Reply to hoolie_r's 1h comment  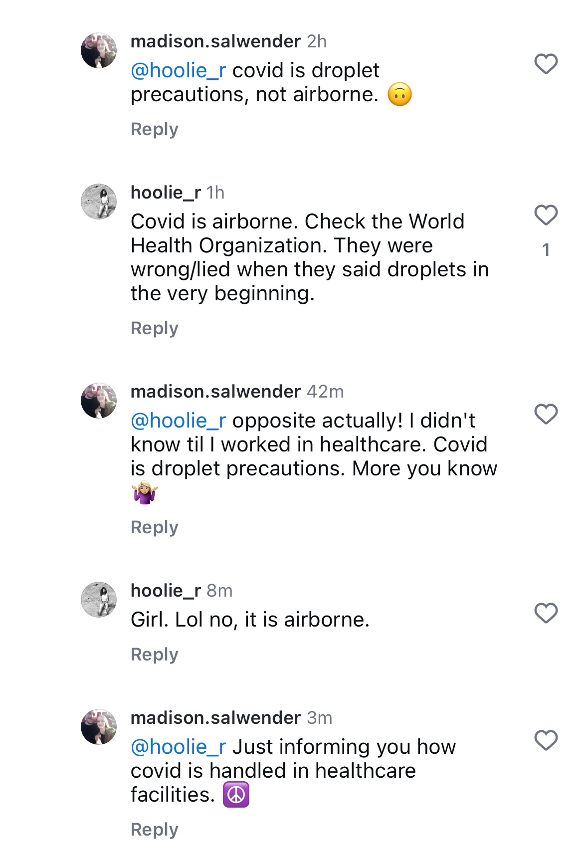[x=154, y=328]
